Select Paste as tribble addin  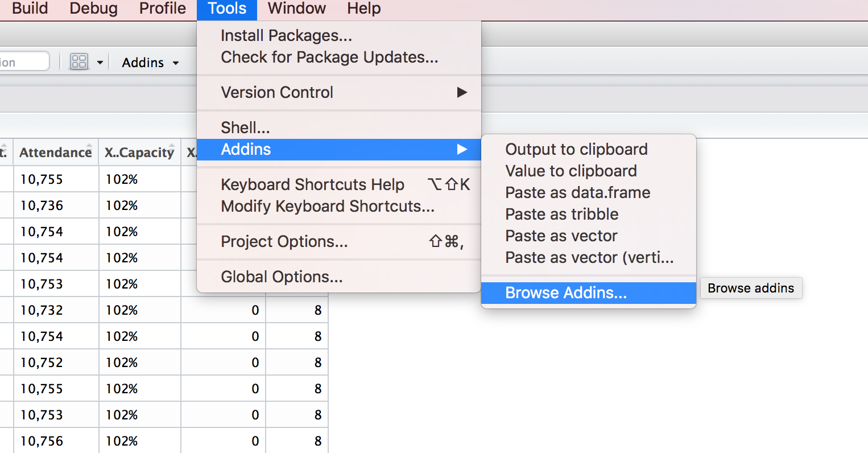(561, 214)
